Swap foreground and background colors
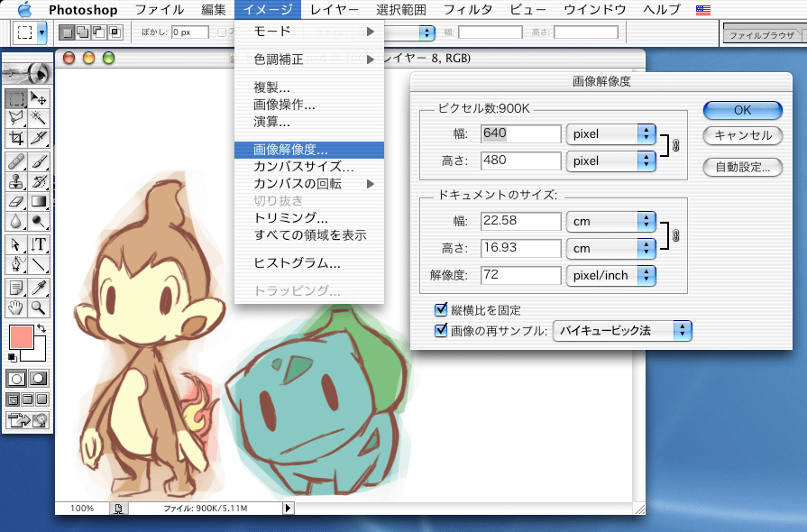The height and width of the screenshot is (532, 807). click(x=41, y=327)
